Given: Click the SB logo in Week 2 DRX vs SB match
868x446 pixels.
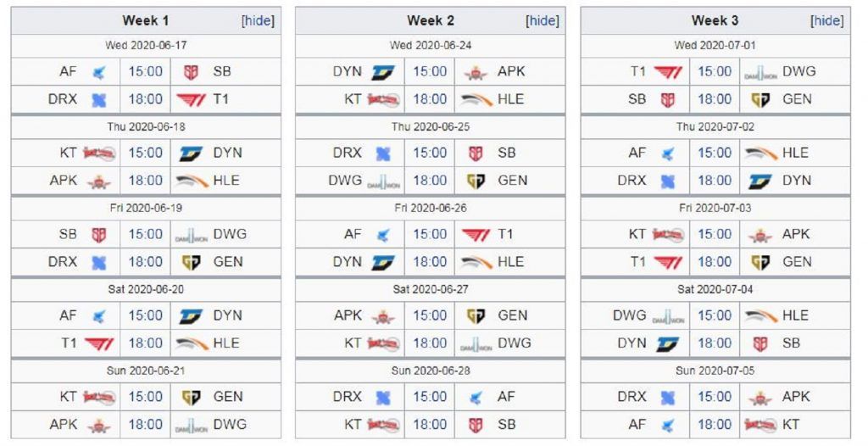Looking at the screenshot, I should click(476, 153).
